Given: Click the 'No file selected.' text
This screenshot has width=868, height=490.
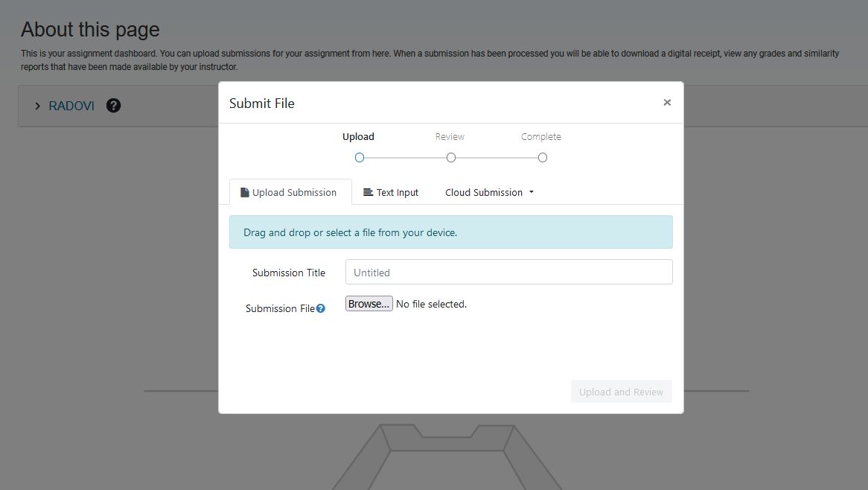Looking at the screenshot, I should 431,304.
